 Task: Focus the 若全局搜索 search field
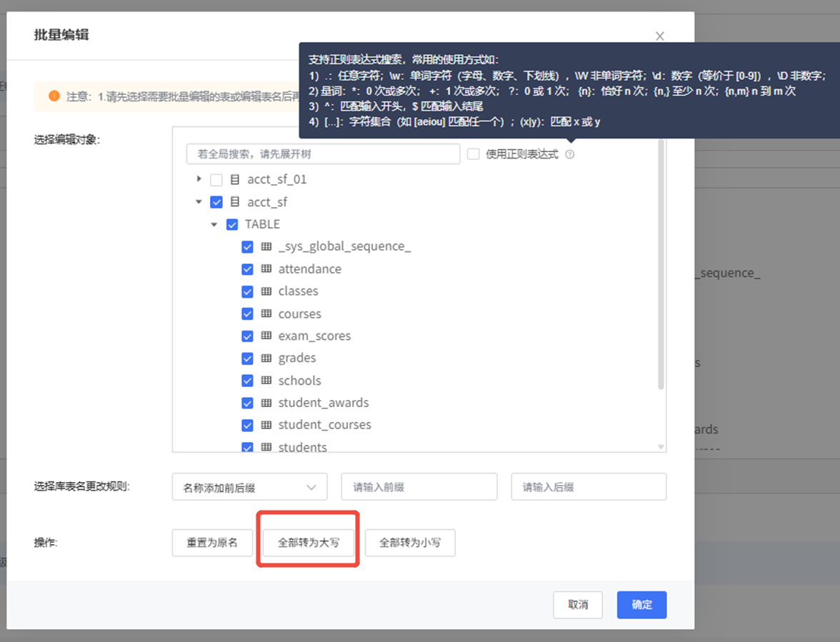(x=323, y=154)
